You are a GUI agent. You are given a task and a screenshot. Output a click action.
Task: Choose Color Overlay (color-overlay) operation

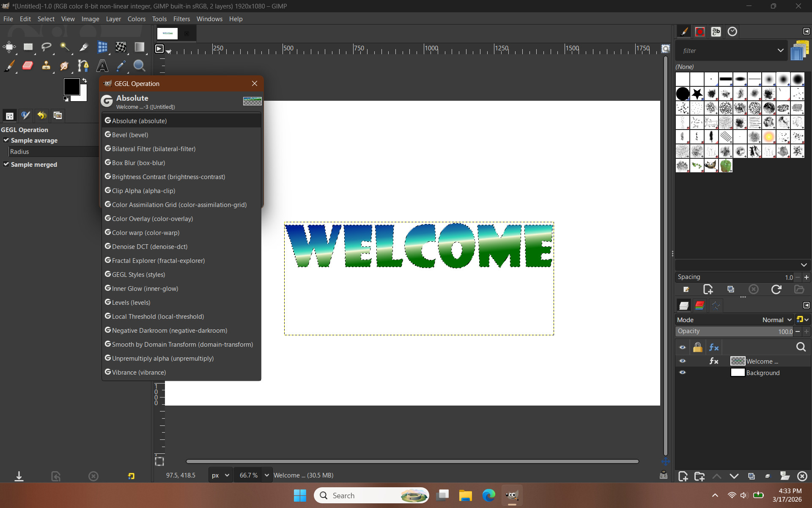(x=181, y=218)
